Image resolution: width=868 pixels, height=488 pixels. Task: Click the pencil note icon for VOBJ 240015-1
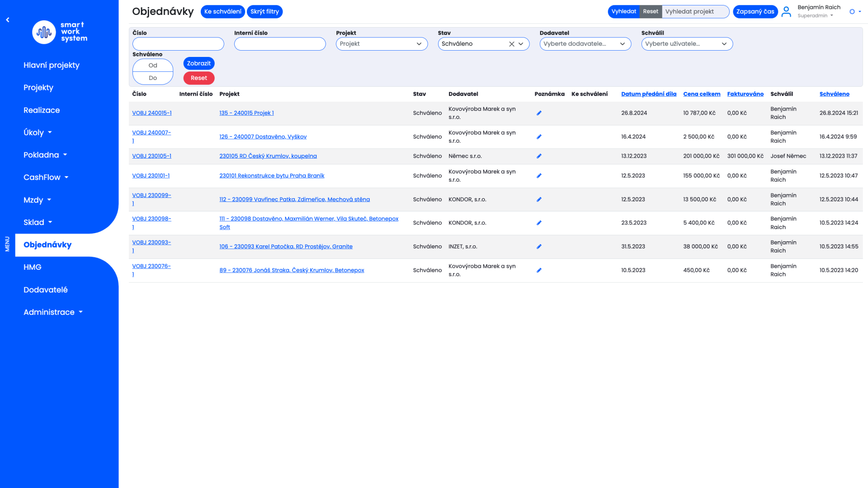tap(539, 113)
